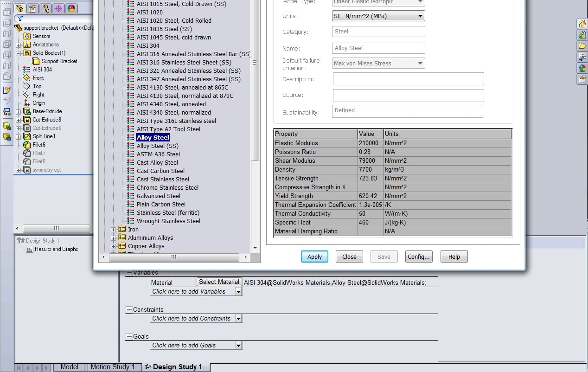Click the rebuild green-red arrows icon
The image size is (588, 372).
click(x=7, y=112)
